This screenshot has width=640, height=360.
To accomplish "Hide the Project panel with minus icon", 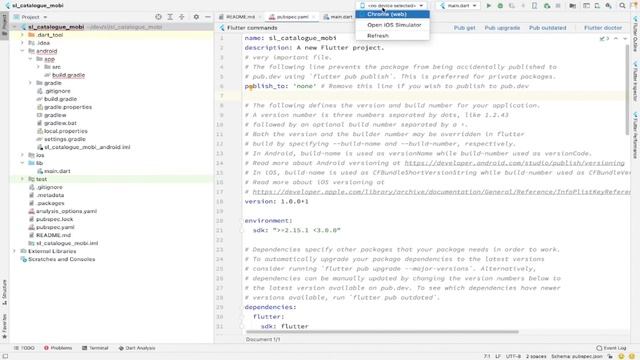I will coord(208,17).
